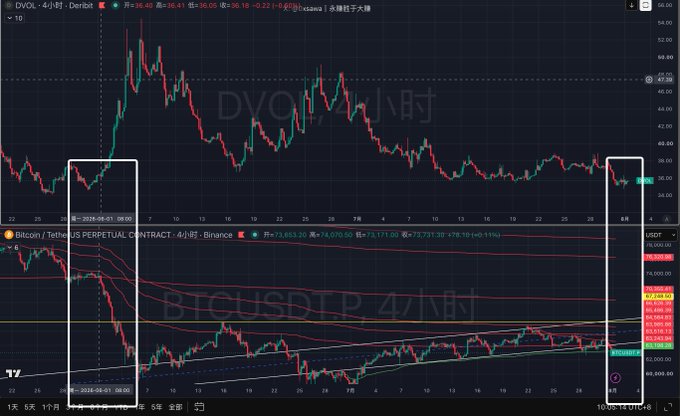Click the TradingView logo in lower pane
The height and width of the screenshot is (416, 680).
click(13, 373)
